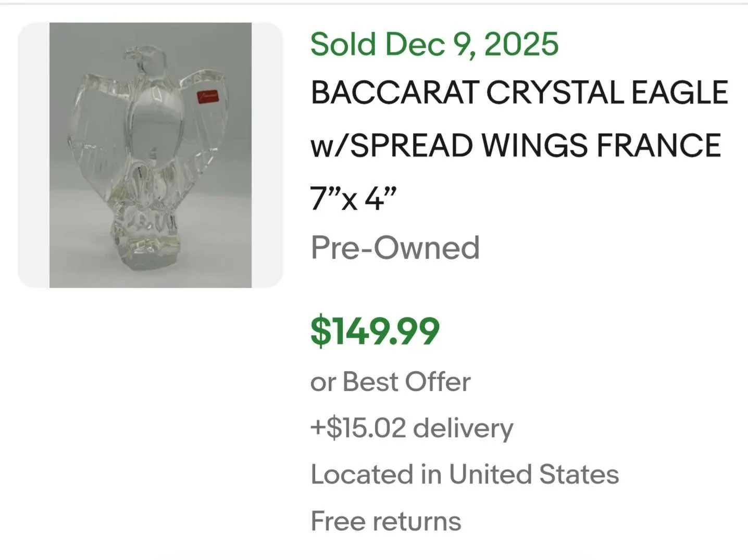
Task: Click the 'or Best Offer' text
Action: tap(390, 382)
